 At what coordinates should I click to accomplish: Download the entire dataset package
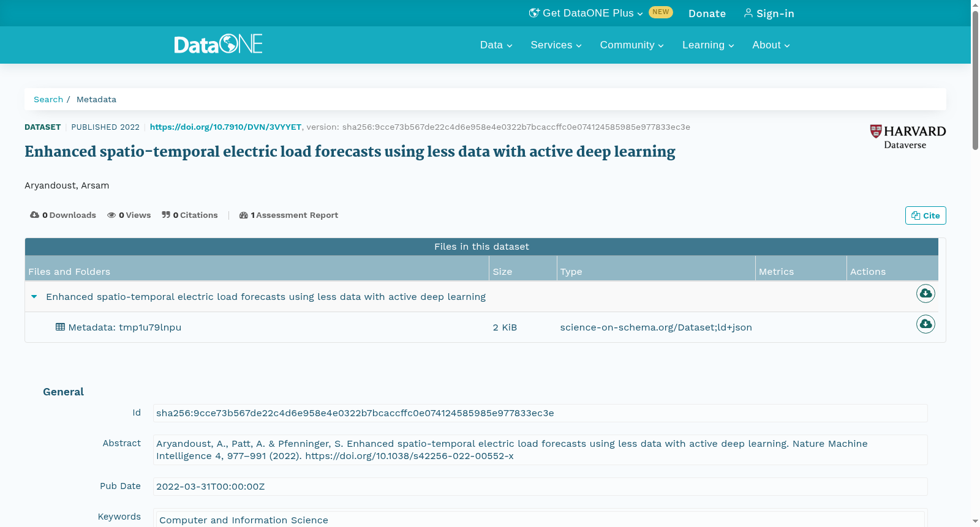click(925, 294)
